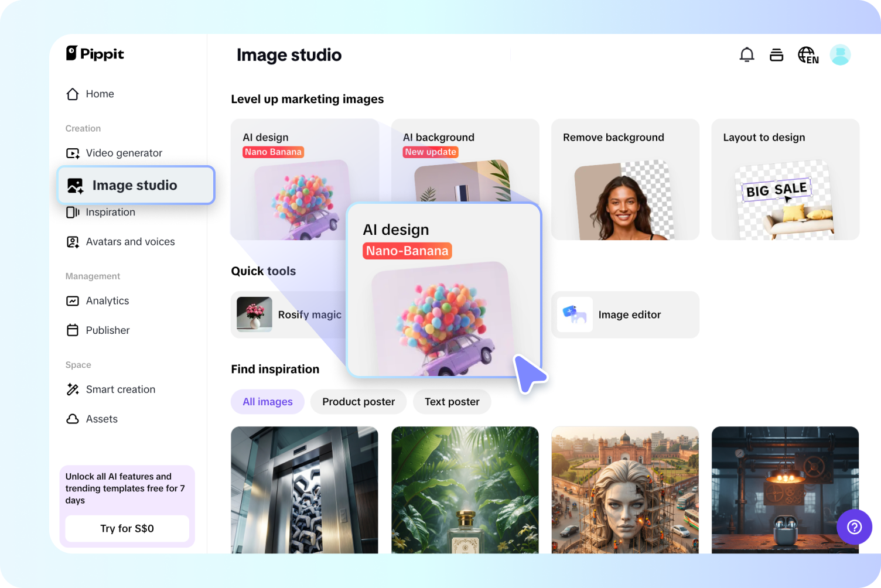
Task: View Analytics under Management
Action: click(x=107, y=300)
